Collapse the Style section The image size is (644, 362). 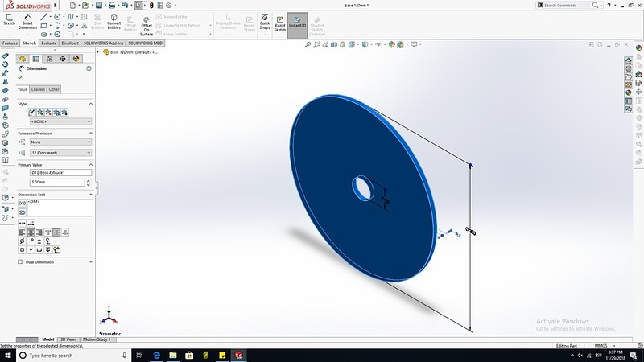pyautogui.click(x=91, y=104)
